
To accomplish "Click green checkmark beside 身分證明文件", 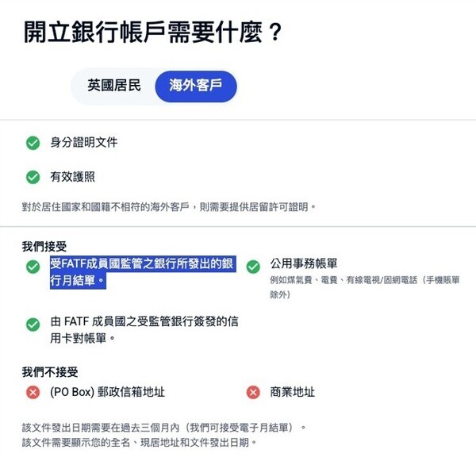I will coord(33,144).
